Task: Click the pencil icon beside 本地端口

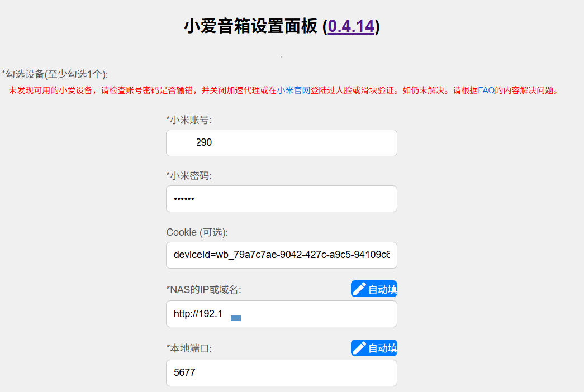Action: 359,348
